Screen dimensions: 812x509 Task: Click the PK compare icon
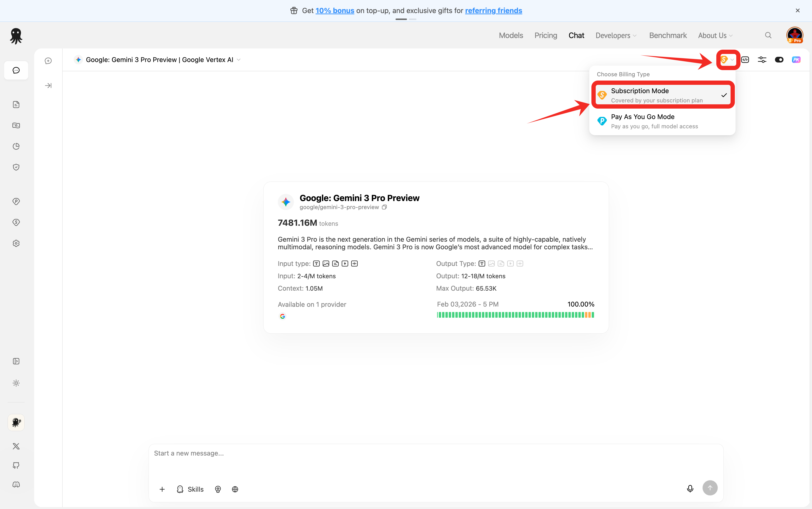pos(796,60)
